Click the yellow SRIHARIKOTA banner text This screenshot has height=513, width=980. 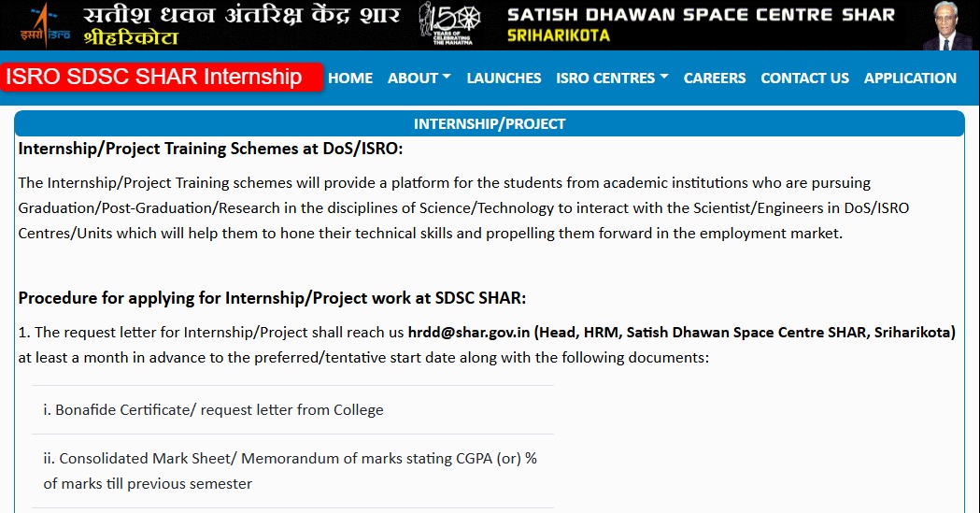(558, 36)
